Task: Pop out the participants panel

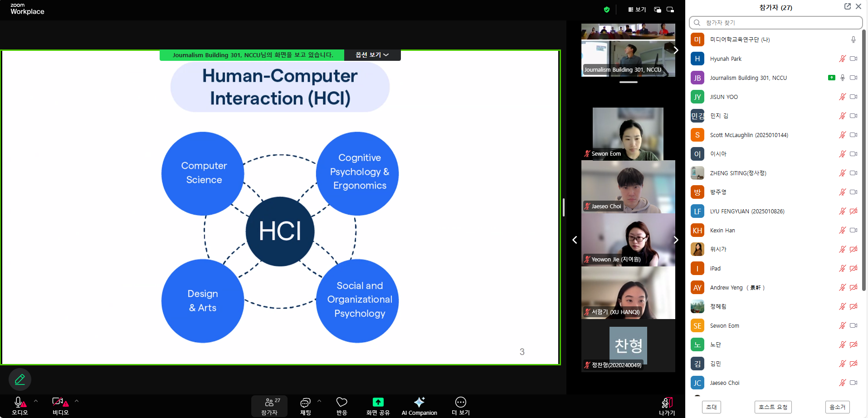Action: tap(847, 6)
